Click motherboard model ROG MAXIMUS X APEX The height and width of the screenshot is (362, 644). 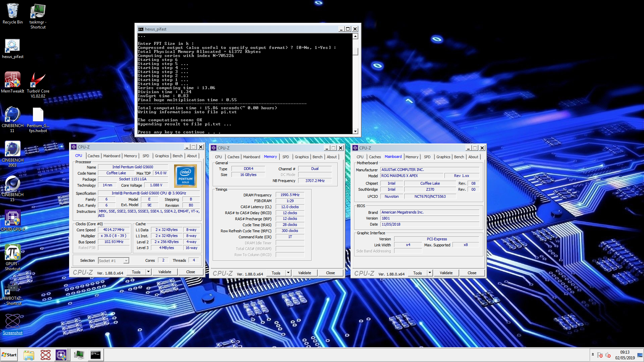pyautogui.click(x=412, y=176)
